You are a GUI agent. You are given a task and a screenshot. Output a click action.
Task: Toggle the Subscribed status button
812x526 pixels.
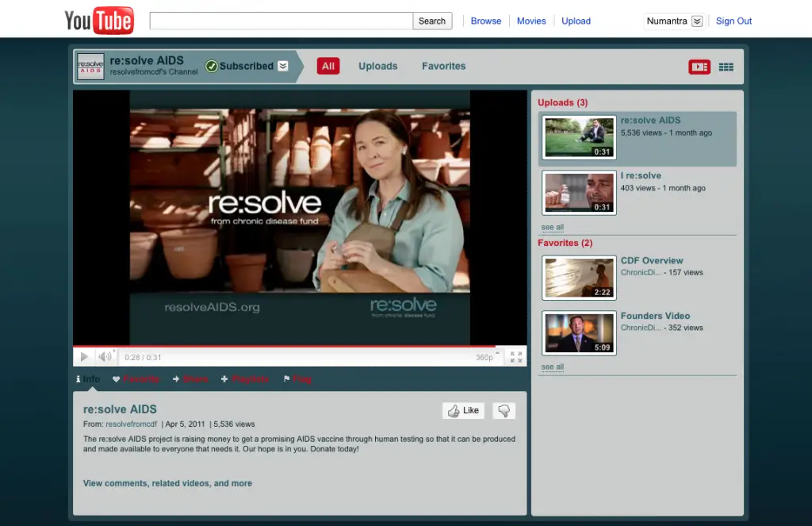click(x=239, y=66)
